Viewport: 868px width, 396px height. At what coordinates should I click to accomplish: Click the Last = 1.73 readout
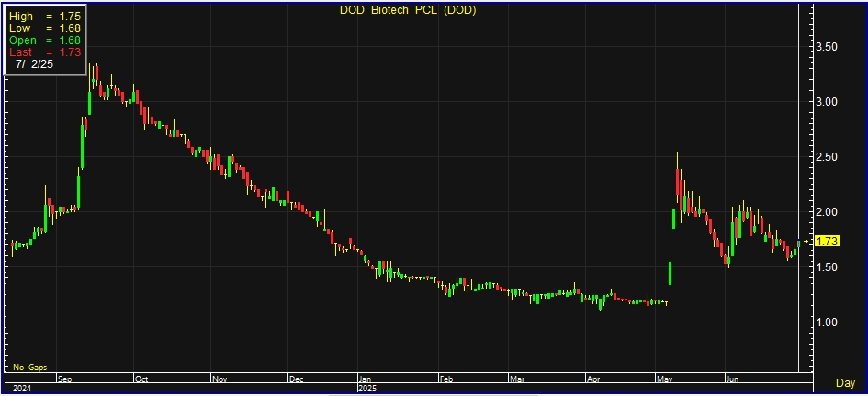click(45, 52)
